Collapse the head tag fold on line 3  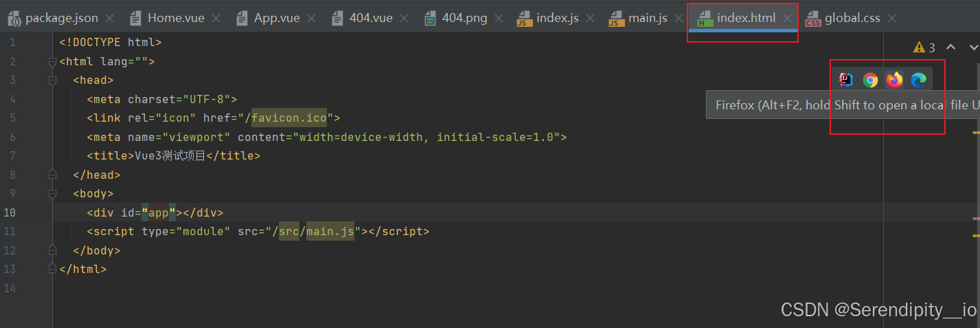[52, 80]
